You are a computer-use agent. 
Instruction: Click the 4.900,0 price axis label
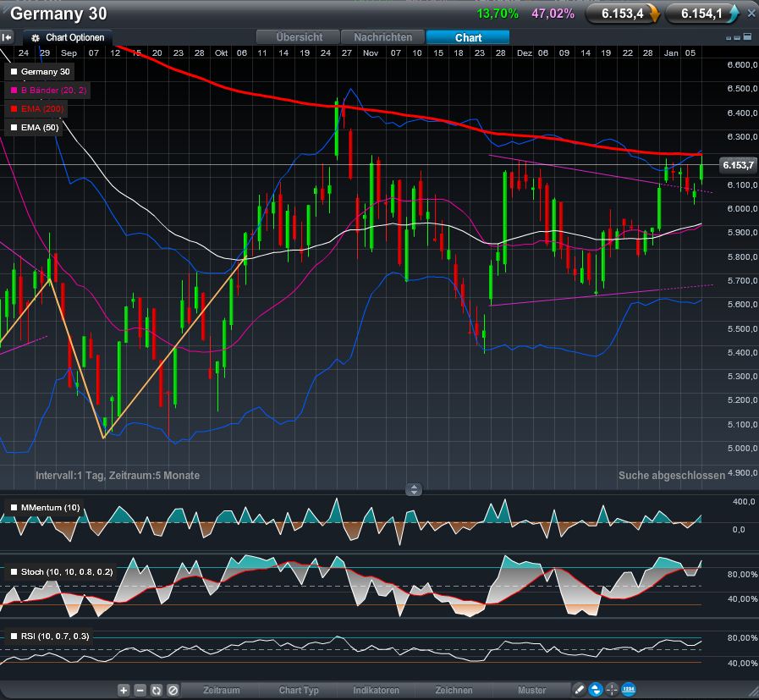(x=742, y=472)
